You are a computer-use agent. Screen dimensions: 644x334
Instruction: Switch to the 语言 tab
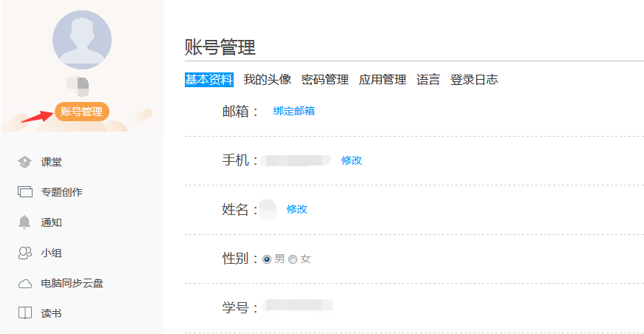(x=428, y=80)
